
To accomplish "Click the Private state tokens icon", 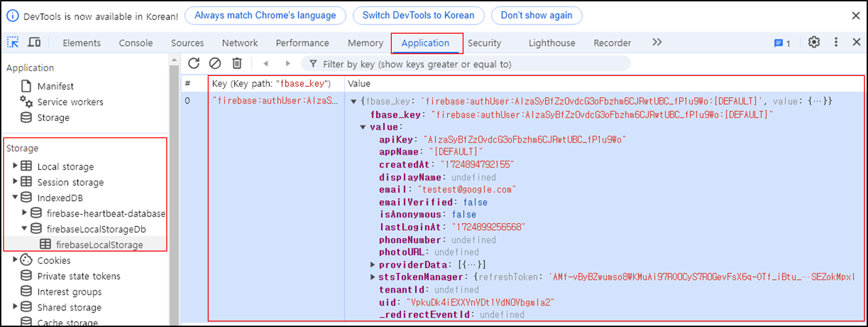I will point(26,276).
